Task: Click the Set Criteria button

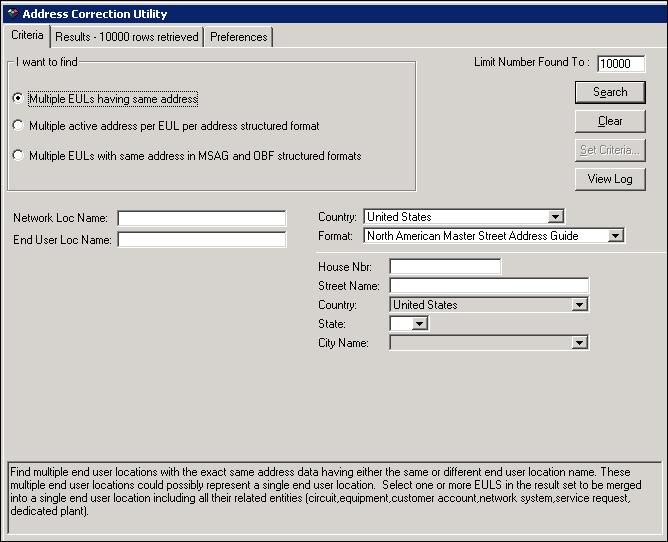Action: (610, 150)
